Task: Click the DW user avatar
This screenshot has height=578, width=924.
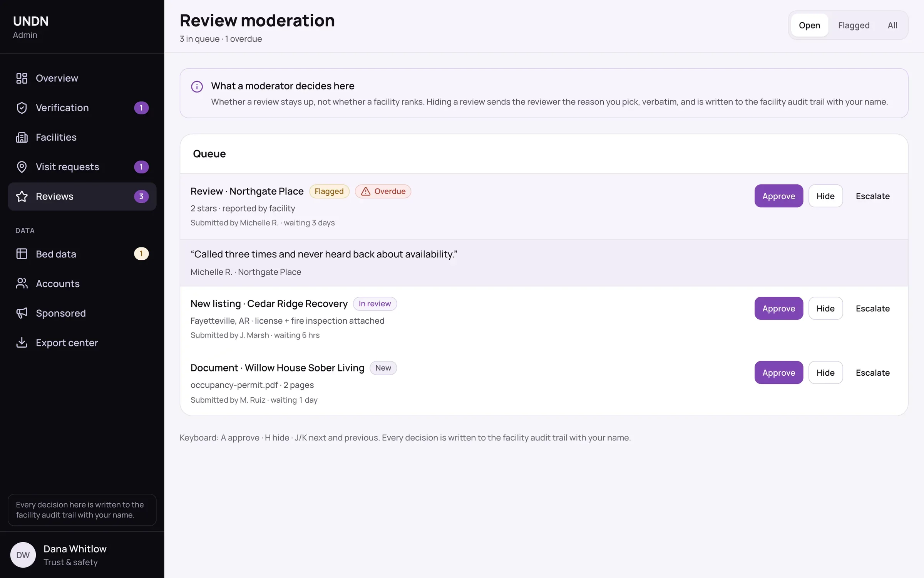Action: click(x=23, y=555)
